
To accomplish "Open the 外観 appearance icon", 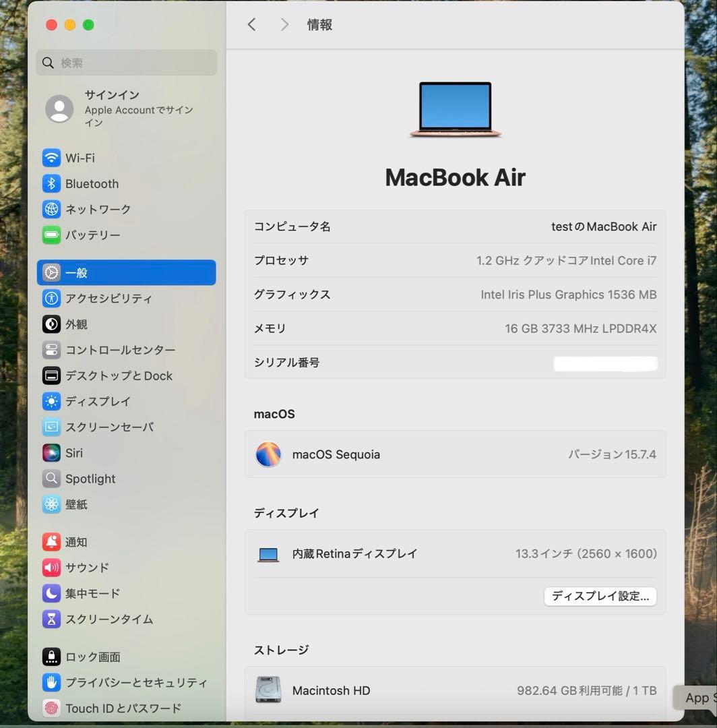I will click(x=51, y=324).
